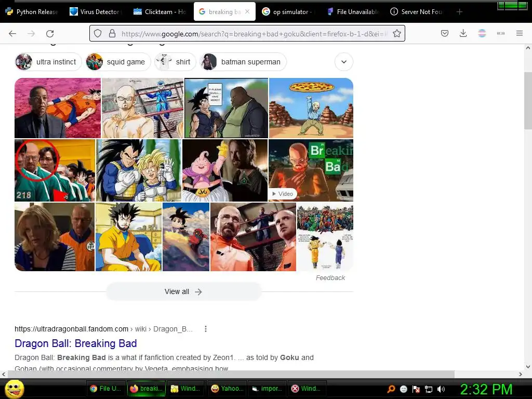Screen dimensions: 532x399
Task: Open three-dot menu beside fandom result
Action: point(206,329)
